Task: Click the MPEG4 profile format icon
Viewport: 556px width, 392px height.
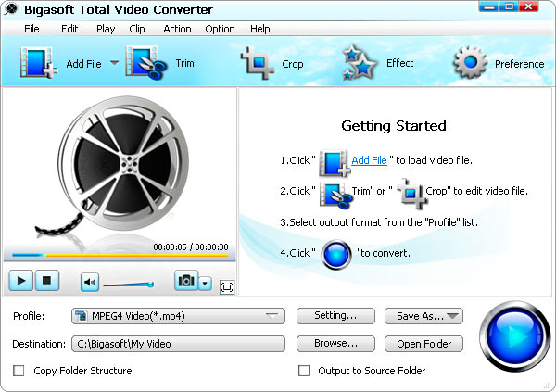Action: 82,316
